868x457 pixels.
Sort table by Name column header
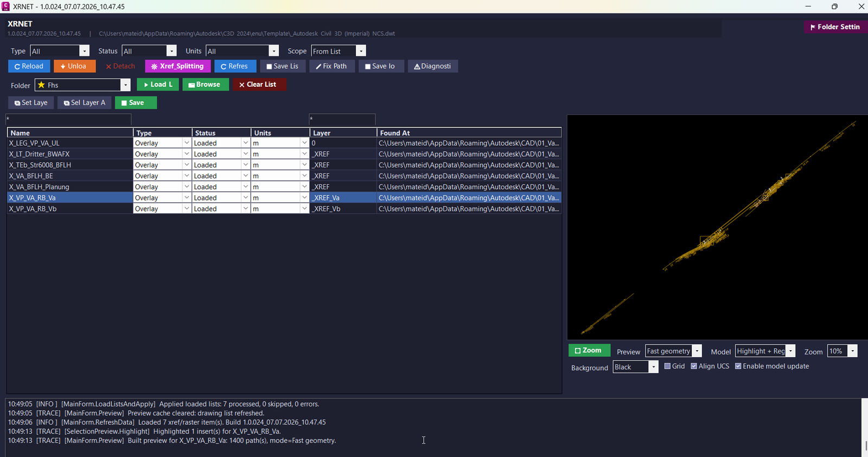70,133
